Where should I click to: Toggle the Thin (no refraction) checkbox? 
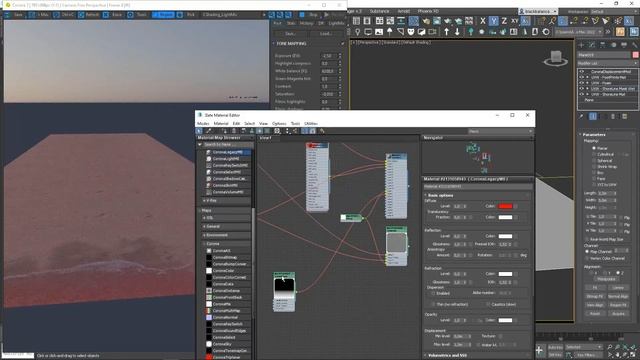pyautogui.click(x=433, y=304)
